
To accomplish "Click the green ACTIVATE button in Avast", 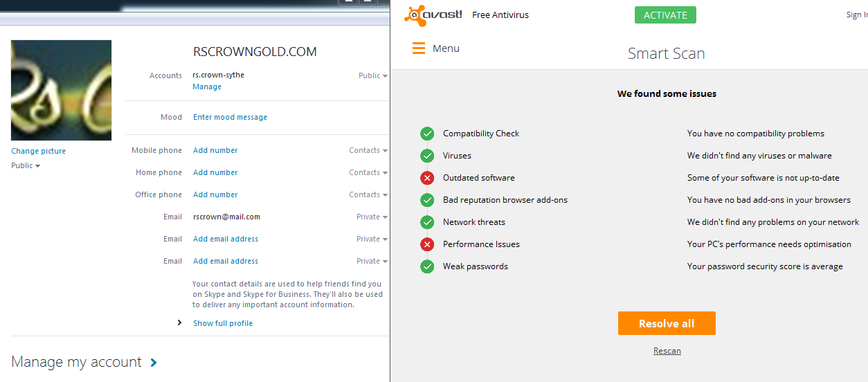I will pyautogui.click(x=665, y=15).
